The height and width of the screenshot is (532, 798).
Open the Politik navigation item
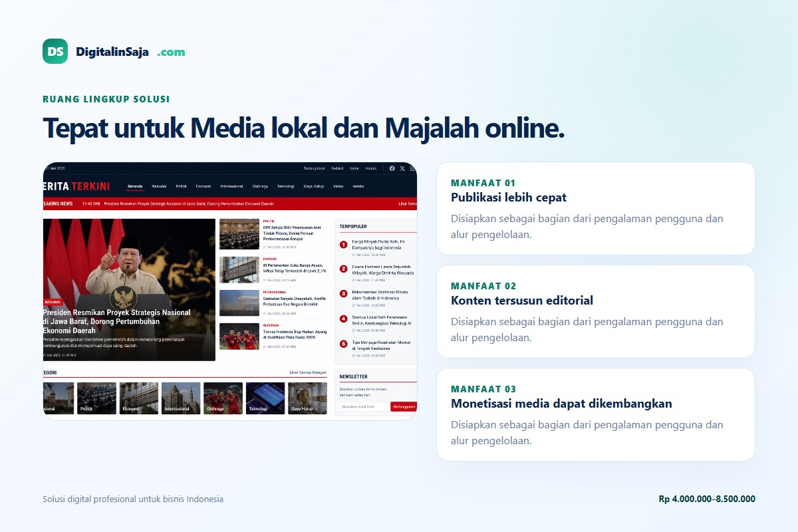tap(182, 186)
